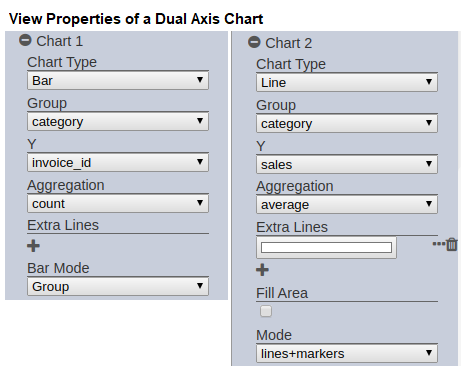Open the Aggregation dropdown showing count
The image size is (463, 369).
click(118, 203)
